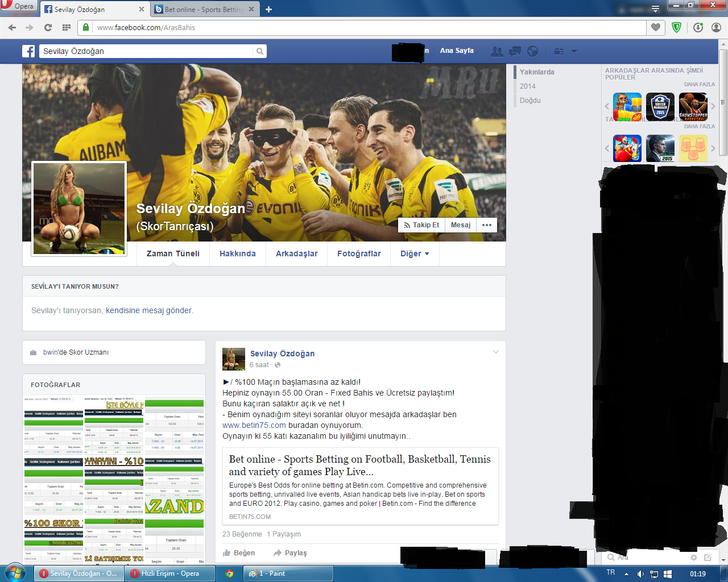Open privacy shortcuts lock icon

[559, 51]
